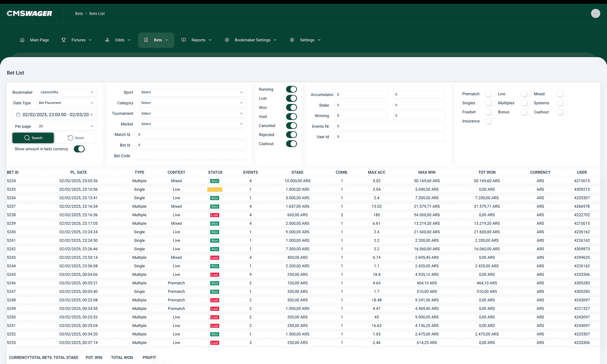Click the Bets clipboard icon

[146, 40]
